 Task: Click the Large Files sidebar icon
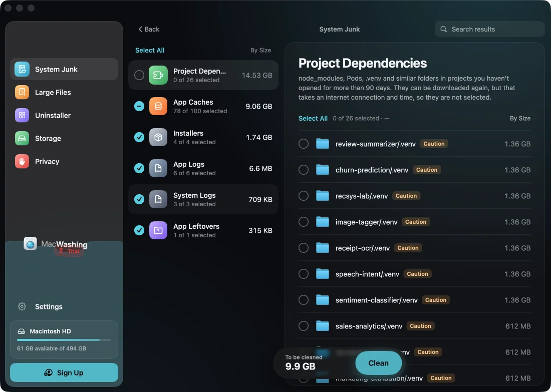pos(22,93)
